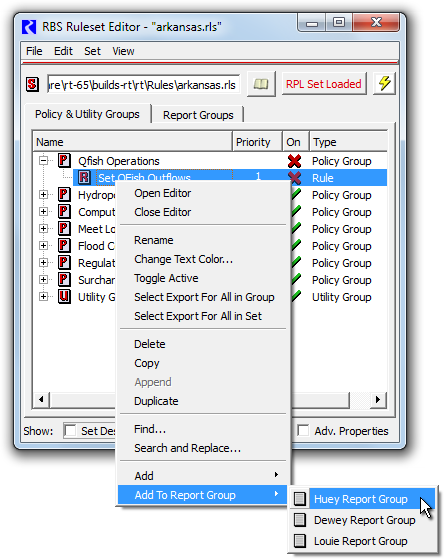The width and height of the screenshot is (444, 559).
Task: Click the P icon next to Qfish Operations
Action: (64, 160)
